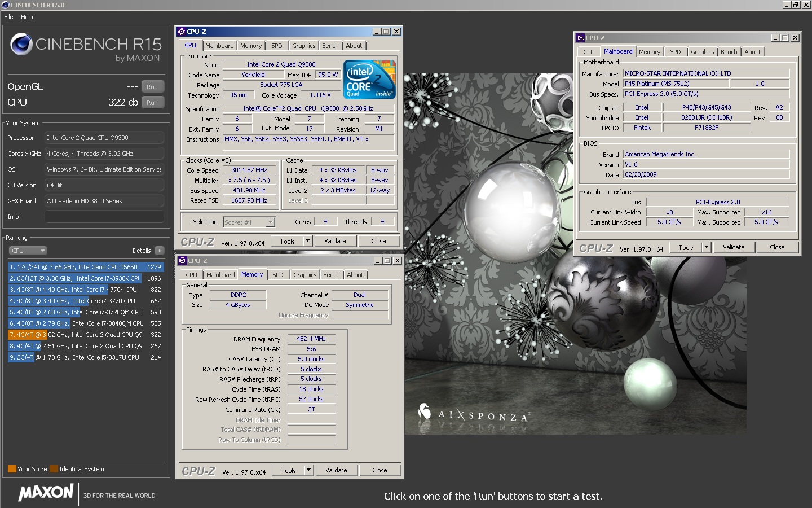This screenshot has height=508, width=812.
Task: Run the CPU benchmark test
Action: pos(152,103)
